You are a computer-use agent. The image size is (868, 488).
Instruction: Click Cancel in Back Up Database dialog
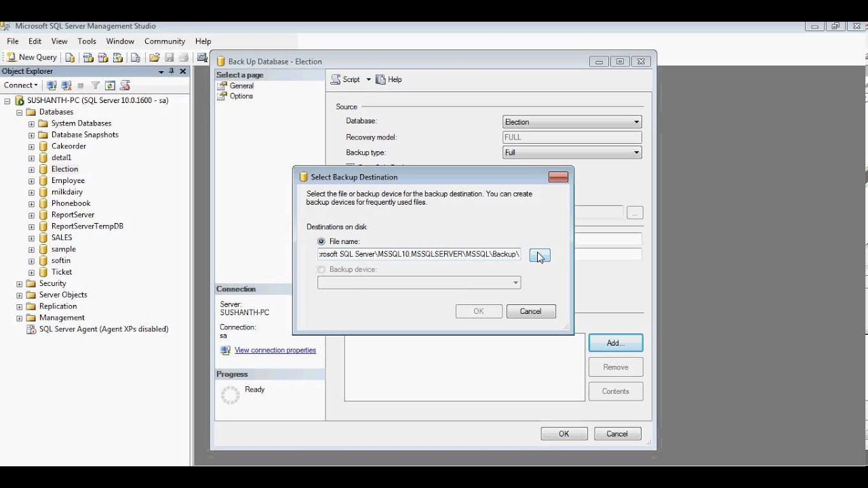coord(617,434)
